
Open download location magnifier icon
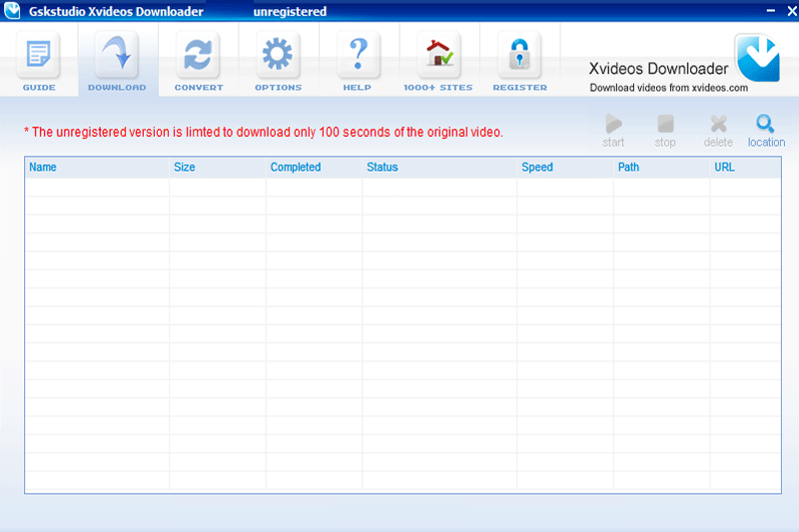click(765, 123)
